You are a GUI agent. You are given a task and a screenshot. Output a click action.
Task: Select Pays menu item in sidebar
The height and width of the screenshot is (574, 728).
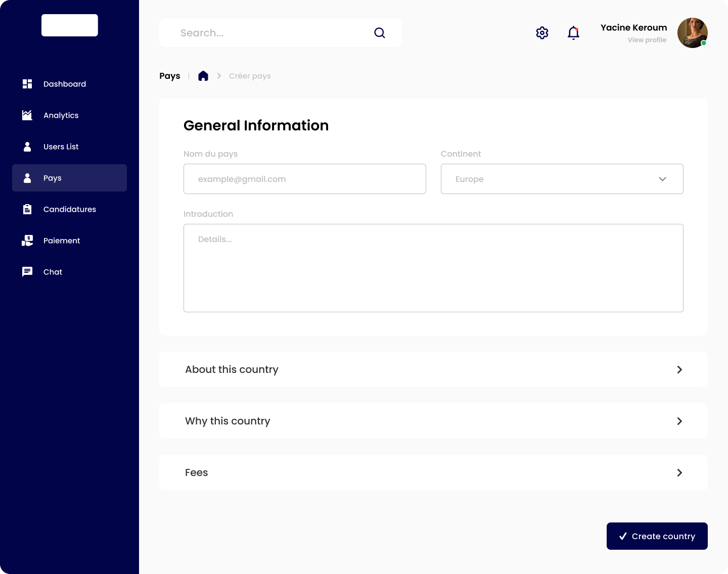coord(69,178)
